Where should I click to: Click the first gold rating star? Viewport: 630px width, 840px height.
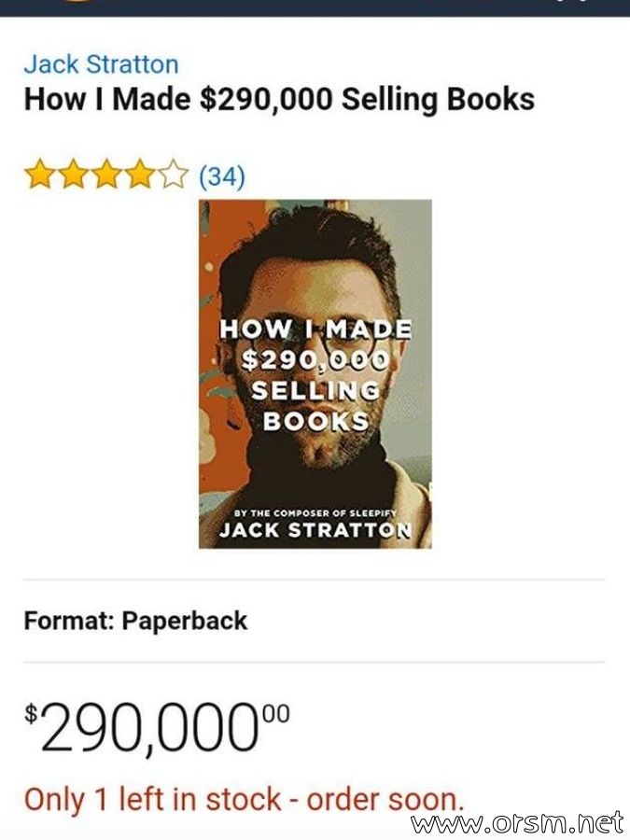click(39, 175)
